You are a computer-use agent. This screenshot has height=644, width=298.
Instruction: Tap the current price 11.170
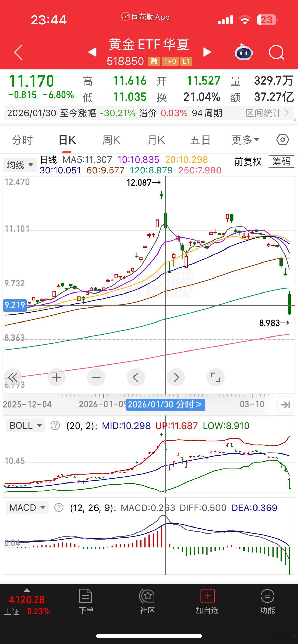[32, 81]
